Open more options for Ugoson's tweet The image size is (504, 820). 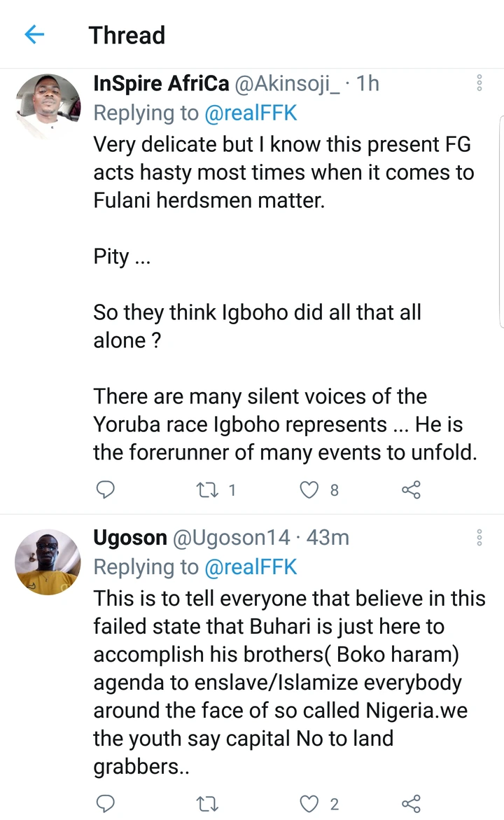[479, 538]
